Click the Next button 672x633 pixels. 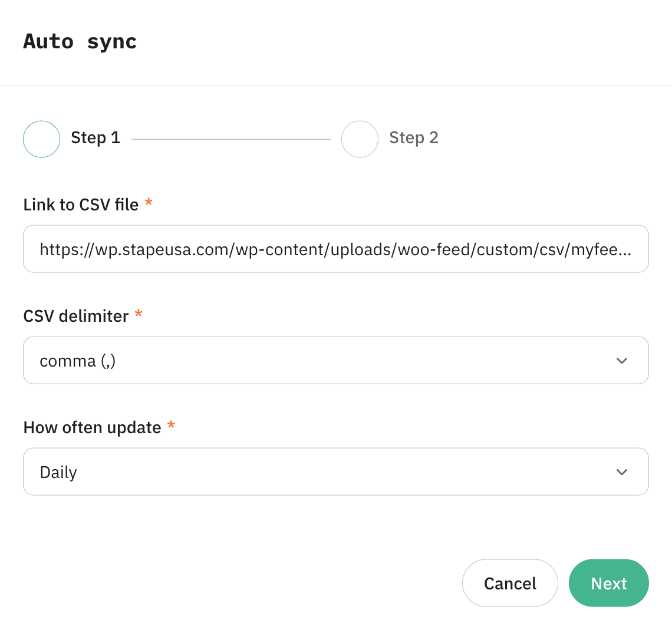point(608,583)
